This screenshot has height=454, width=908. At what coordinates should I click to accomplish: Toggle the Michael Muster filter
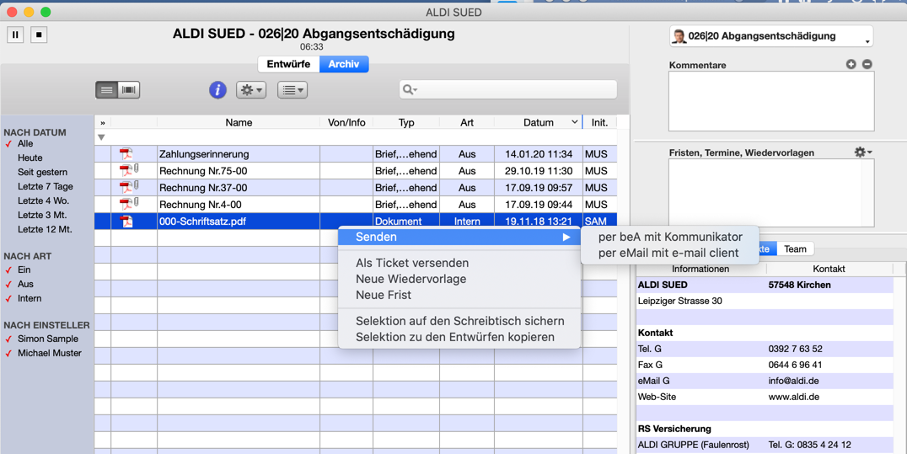[49, 353]
